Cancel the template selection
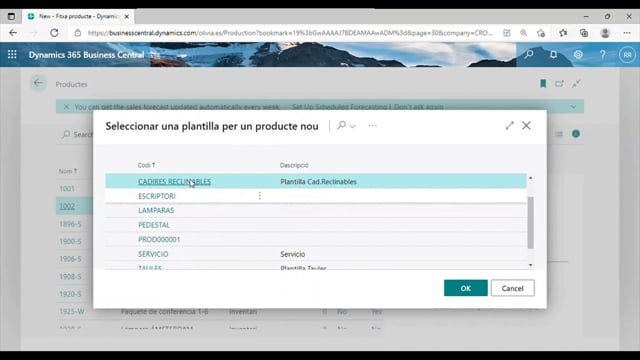Image resolution: width=640 pixels, height=360 pixels. coord(513,288)
